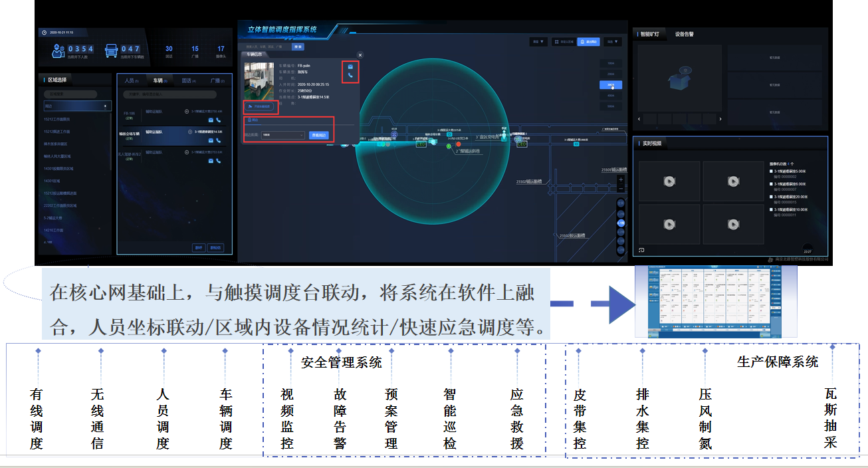Switch to the 人员 tab
868x468 pixels.
pyautogui.click(x=130, y=80)
